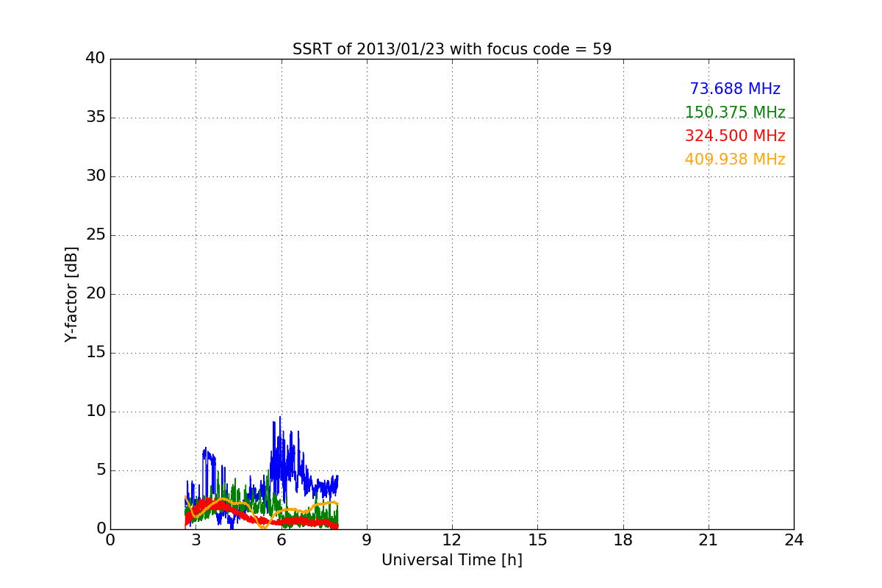Click the red legend label '324.500 MHz'
The image size is (882, 588).
tap(735, 136)
